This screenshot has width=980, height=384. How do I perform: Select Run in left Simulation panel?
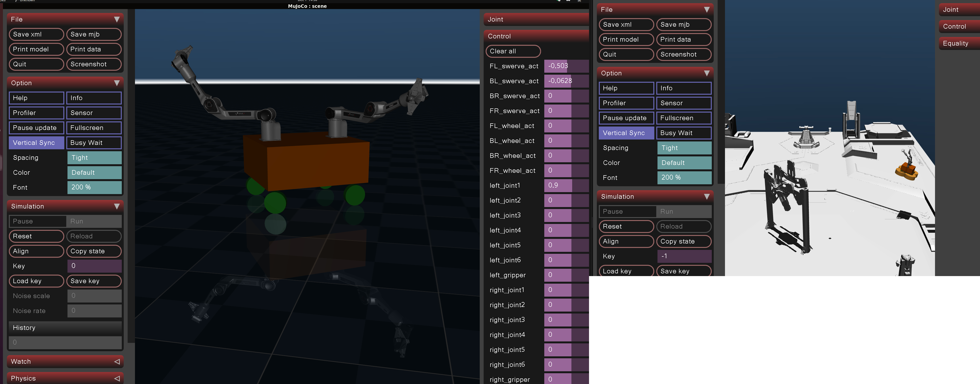pyautogui.click(x=94, y=221)
